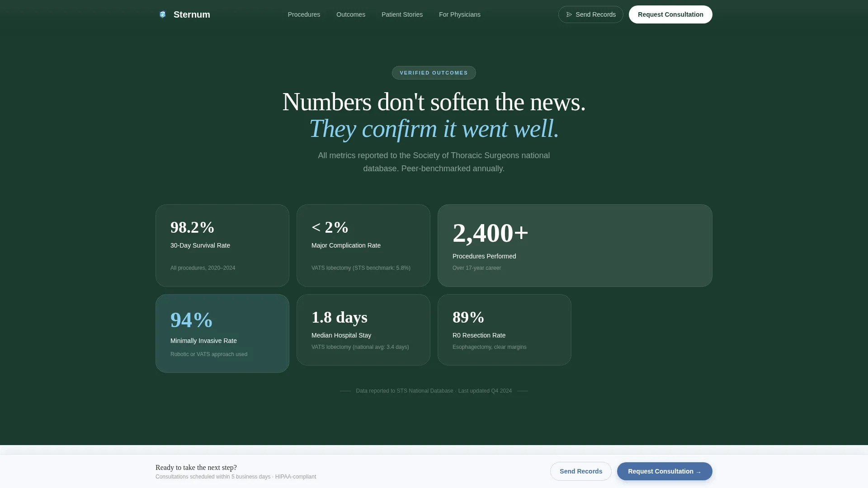The width and height of the screenshot is (868, 488).
Task: Click the paper-plane icon in header Send Records
Action: (x=569, y=14)
